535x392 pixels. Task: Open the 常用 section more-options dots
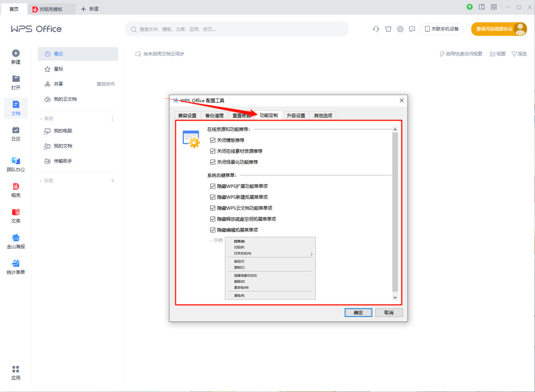[x=112, y=119]
